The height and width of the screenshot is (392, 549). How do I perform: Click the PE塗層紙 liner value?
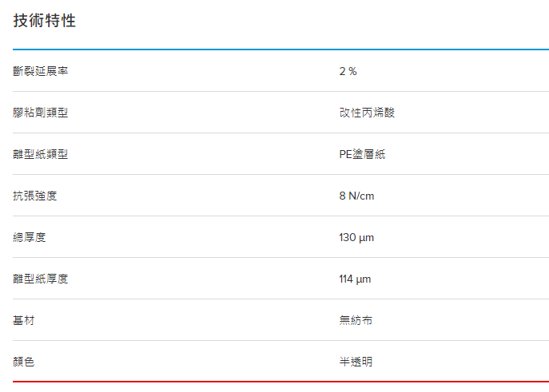click(362, 154)
